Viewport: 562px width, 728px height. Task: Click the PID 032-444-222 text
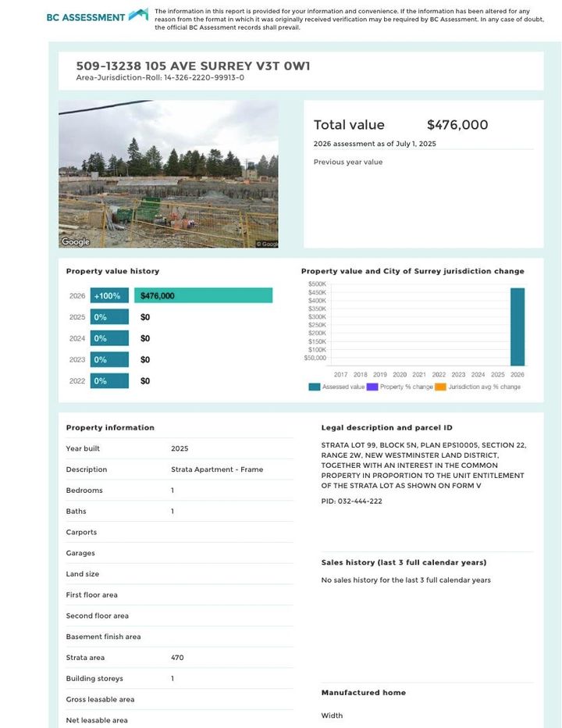(351, 501)
